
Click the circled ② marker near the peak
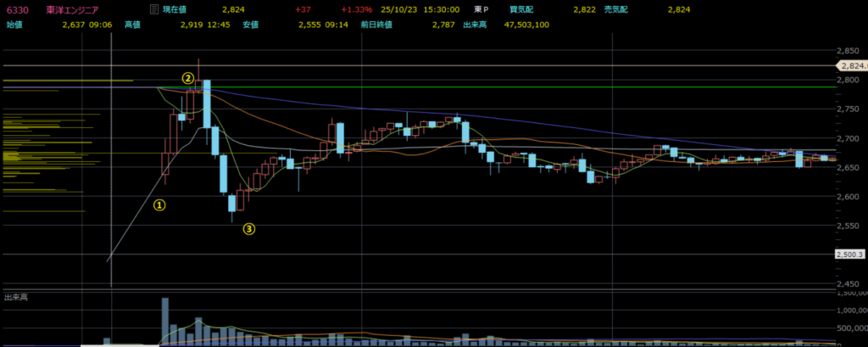click(x=188, y=78)
